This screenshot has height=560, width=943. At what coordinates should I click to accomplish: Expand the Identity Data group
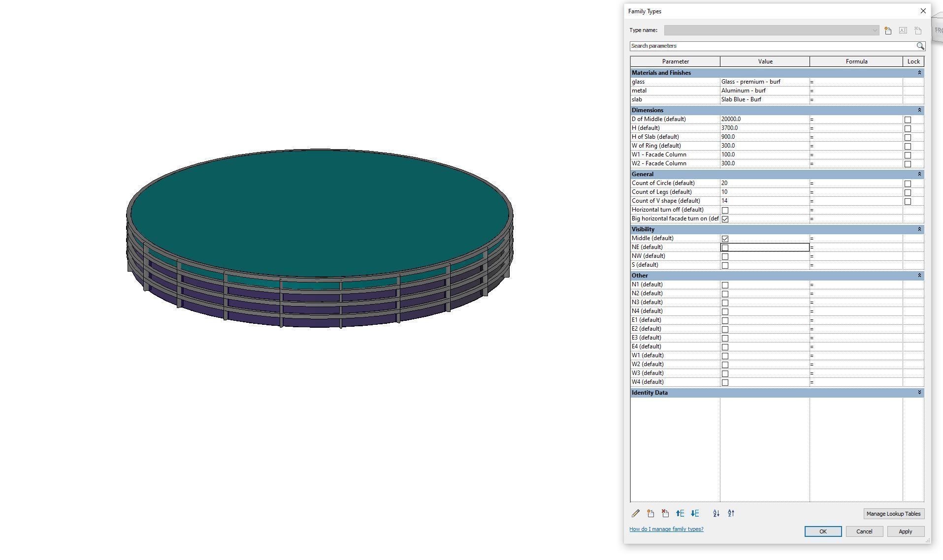coord(919,393)
